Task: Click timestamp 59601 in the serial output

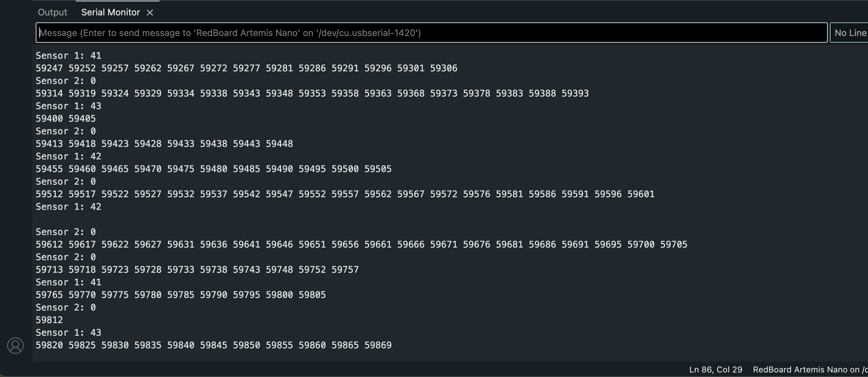Action: (641, 194)
